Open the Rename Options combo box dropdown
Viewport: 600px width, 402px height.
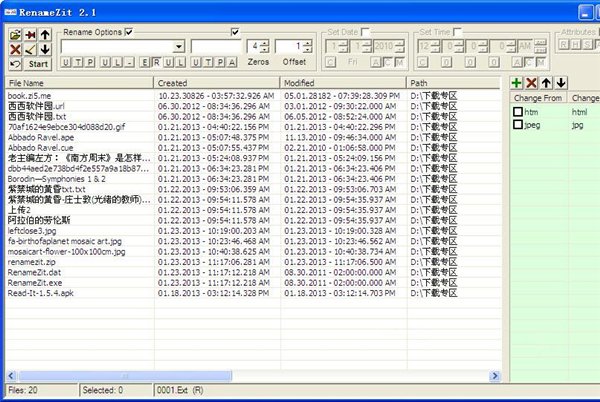(x=179, y=47)
